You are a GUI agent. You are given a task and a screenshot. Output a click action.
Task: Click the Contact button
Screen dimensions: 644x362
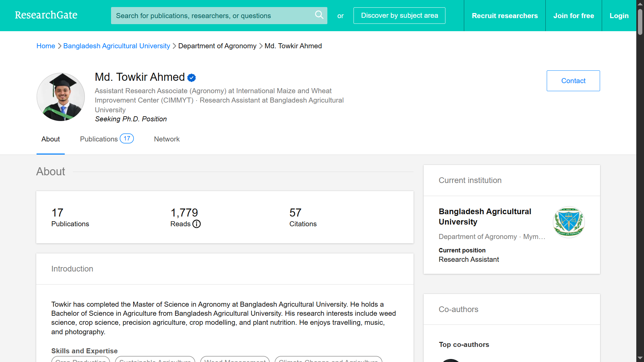pos(573,81)
